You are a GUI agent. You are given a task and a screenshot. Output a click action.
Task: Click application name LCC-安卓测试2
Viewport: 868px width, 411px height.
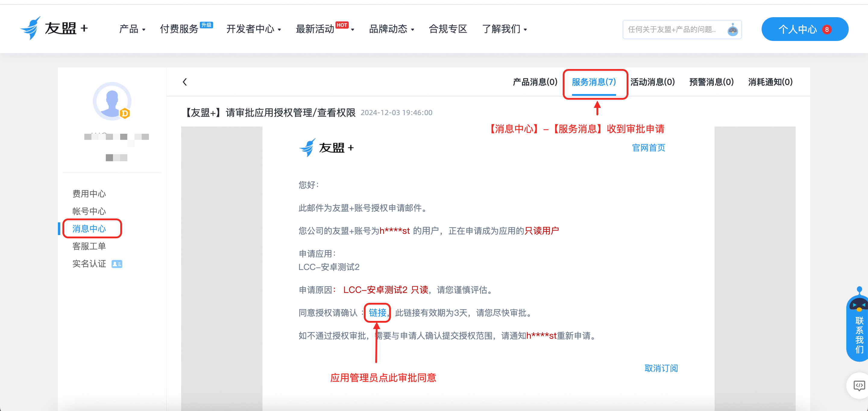pos(329,267)
